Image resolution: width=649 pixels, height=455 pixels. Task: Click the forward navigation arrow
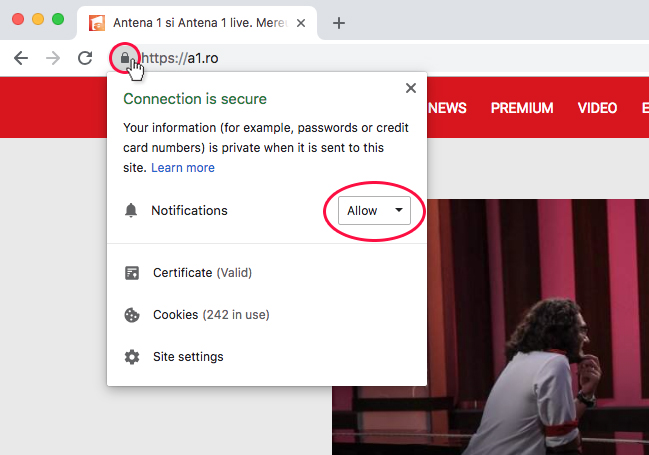point(53,58)
